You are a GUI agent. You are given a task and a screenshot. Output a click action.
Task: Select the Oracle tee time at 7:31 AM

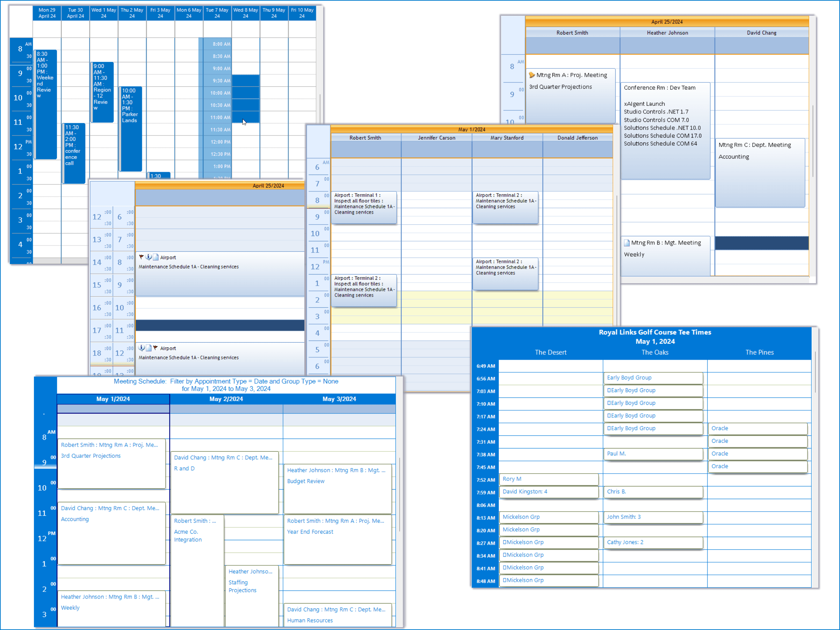click(x=758, y=441)
